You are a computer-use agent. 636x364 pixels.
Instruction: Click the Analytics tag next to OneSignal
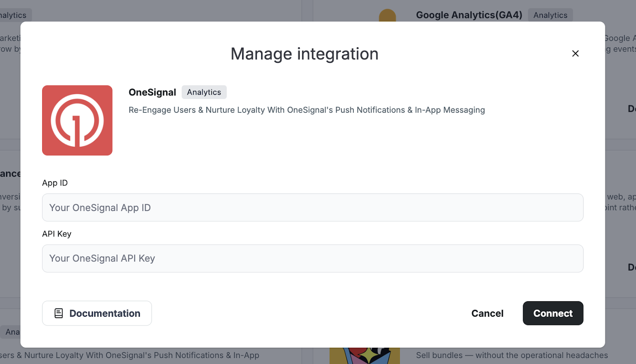204,92
